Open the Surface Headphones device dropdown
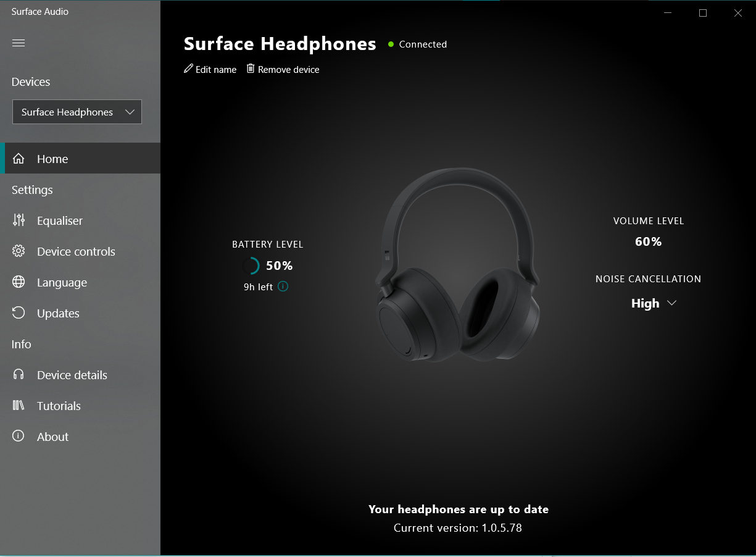The width and height of the screenshot is (756, 557). click(77, 112)
